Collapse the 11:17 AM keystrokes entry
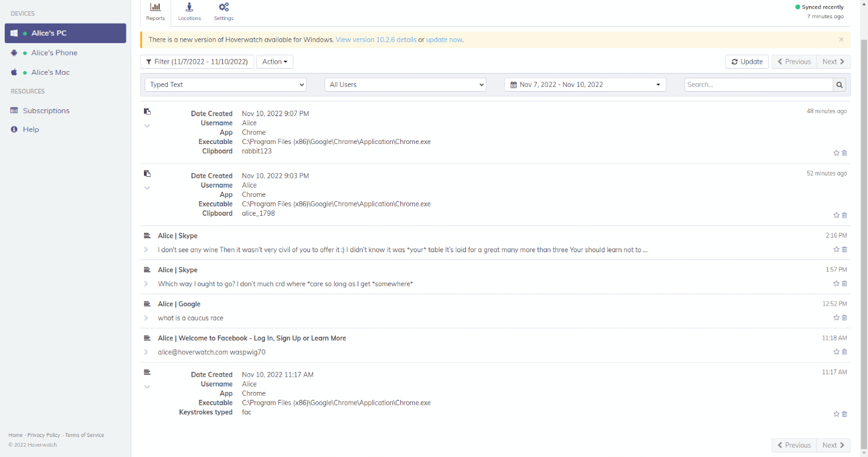The image size is (868, 457). click(147, 387)
